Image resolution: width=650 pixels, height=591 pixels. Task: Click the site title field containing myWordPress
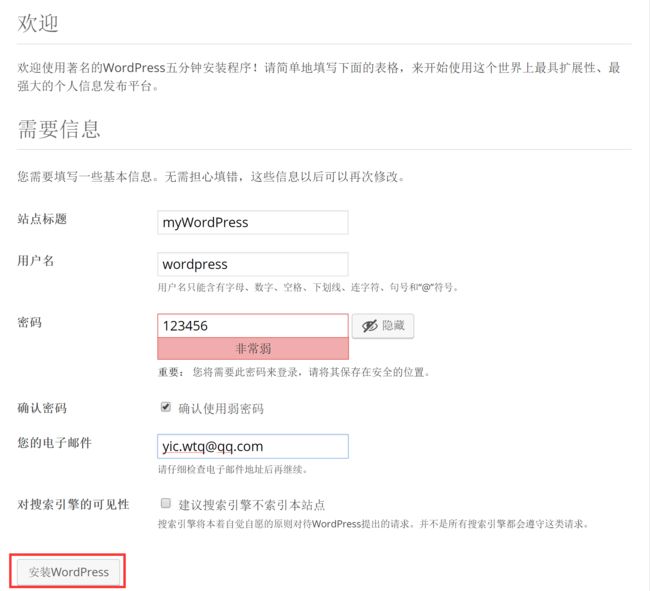[252, 223]
